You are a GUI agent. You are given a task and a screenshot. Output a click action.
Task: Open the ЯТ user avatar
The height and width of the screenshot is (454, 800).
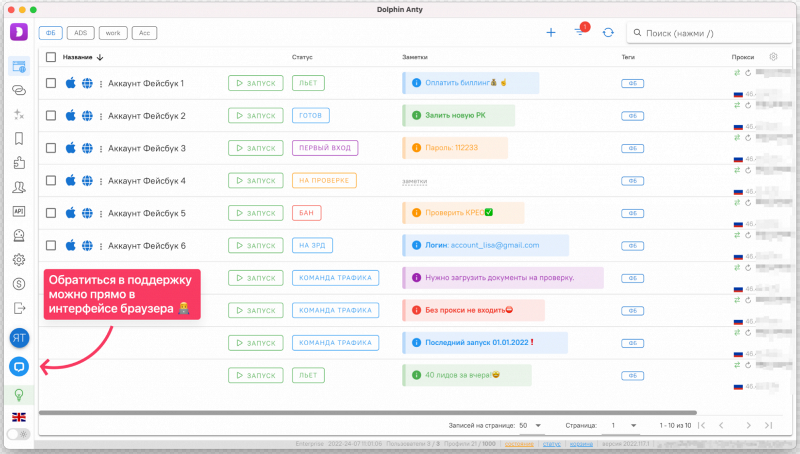click(x=19, y=338)
